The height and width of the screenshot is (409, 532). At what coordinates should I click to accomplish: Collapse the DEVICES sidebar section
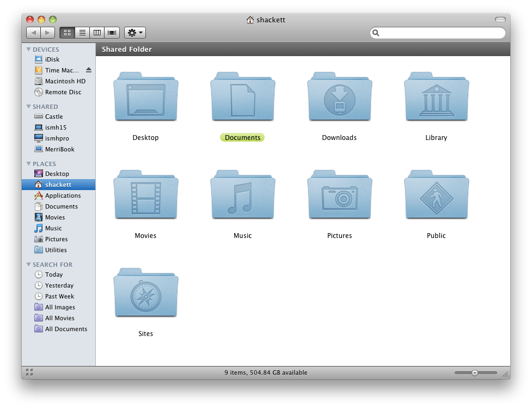pyautogui.click(x=28, y=50)
